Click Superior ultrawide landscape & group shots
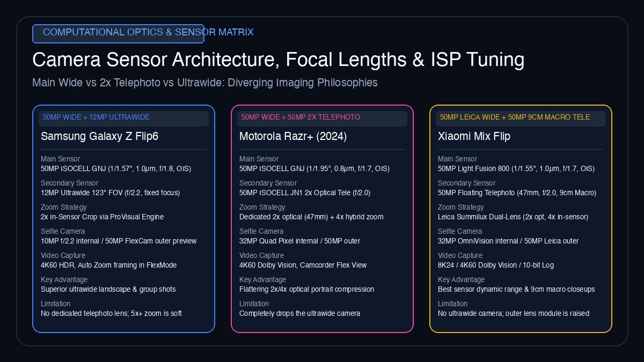 pos(108,289)
